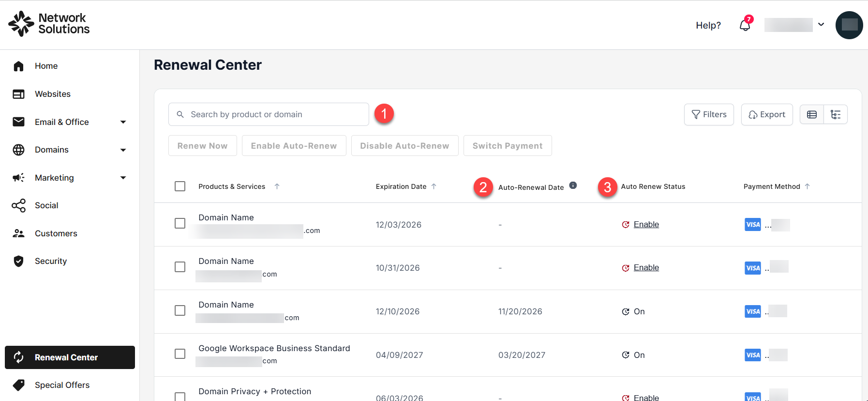Open Social in sidebar
868x401 pixels.
46,205
